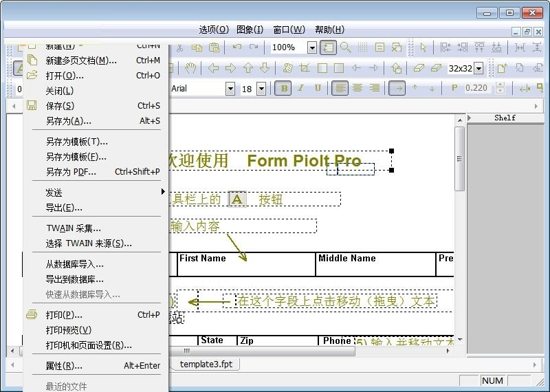Open the 帮助(H) menu
This screenshot has height=392, width=550.
[x=329, y=30]
